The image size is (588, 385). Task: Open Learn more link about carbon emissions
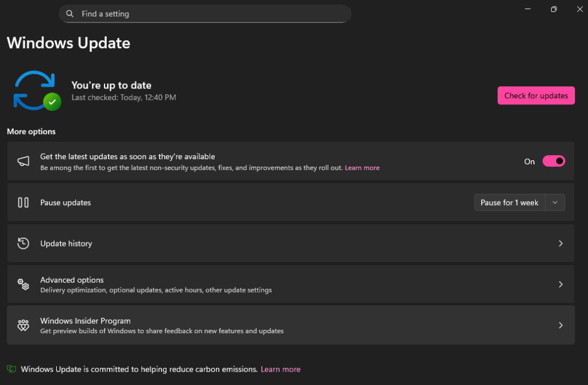[x=280, y=369]
